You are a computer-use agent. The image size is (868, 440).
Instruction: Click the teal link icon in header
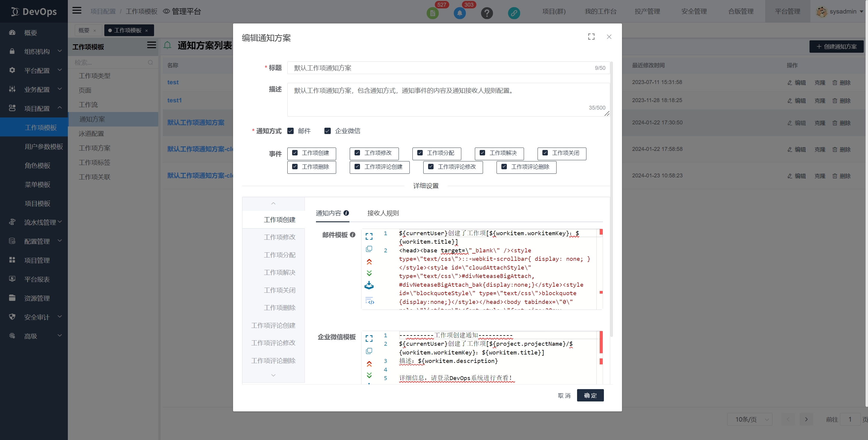[514, 13]
